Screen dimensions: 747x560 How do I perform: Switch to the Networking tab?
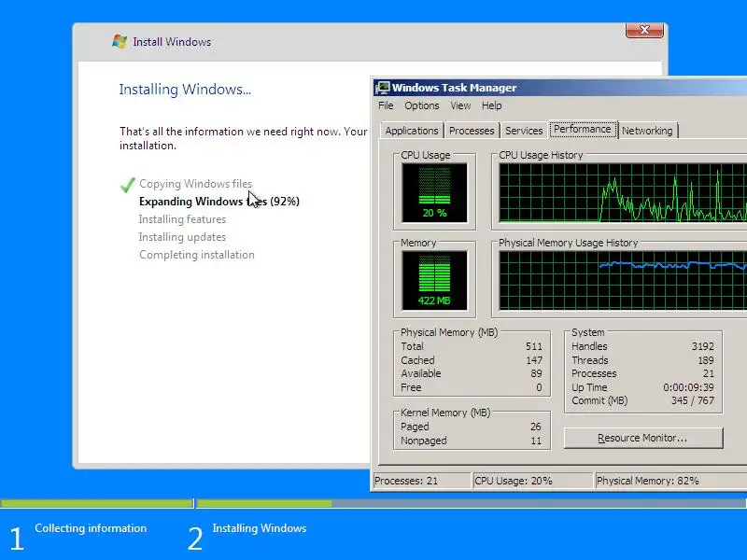pos(647,131)
